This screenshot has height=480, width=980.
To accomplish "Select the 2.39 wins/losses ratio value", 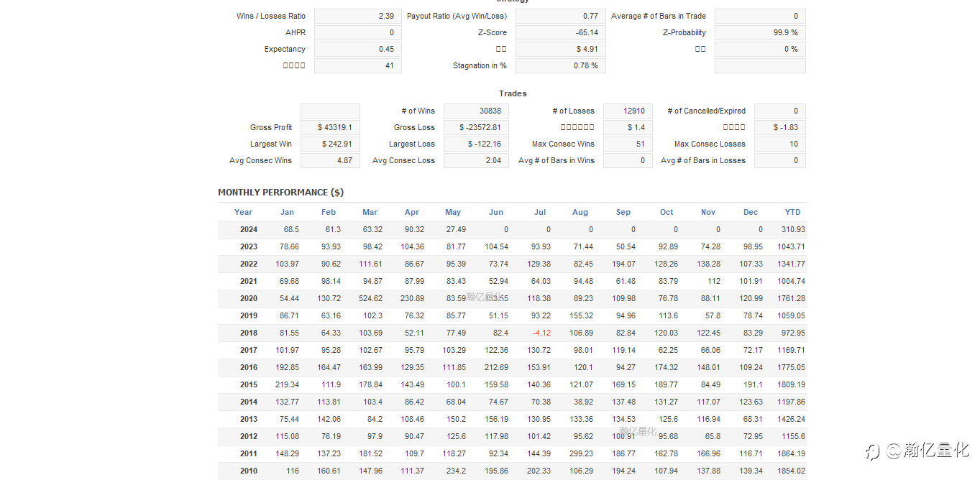I will [358, 16].
